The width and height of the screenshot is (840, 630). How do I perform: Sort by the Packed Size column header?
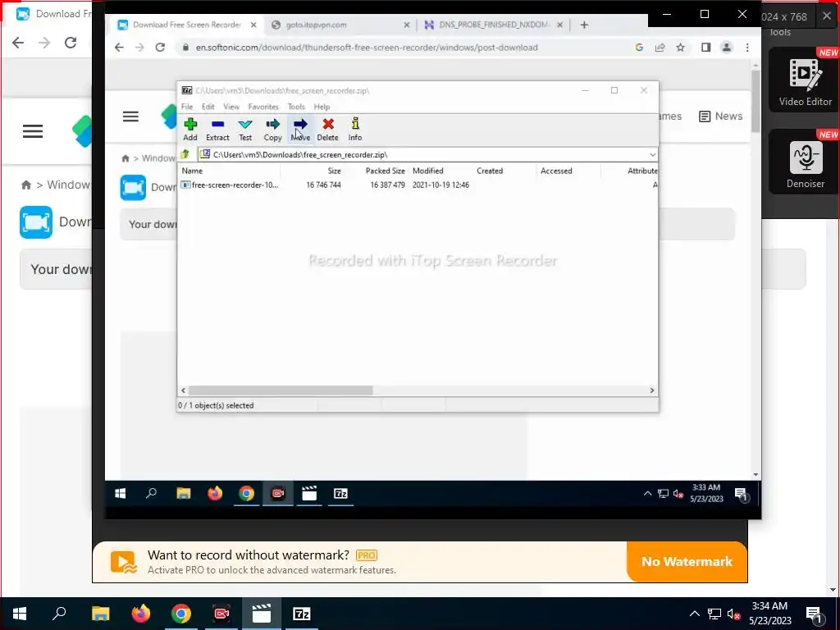386,171
